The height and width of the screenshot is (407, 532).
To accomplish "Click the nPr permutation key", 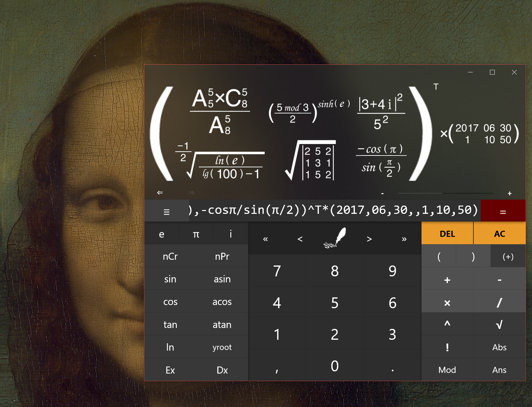I will click(x=222, y=256).
